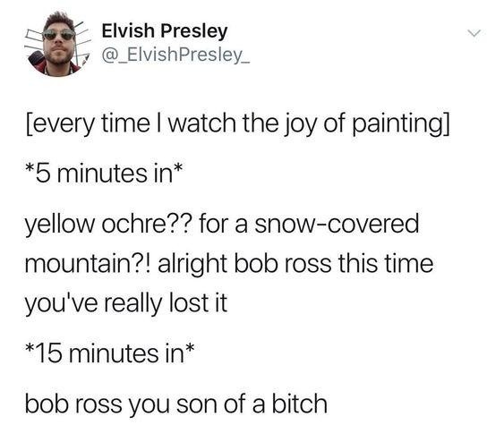Open the tweet options chevron menu
Screen dimensions: 504x425
[x=474, y=33]
